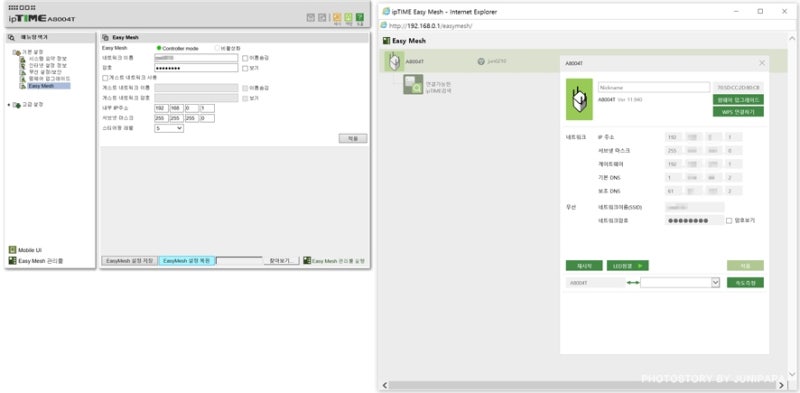
Task: Click the WPS connect green button
Action: [738, 111]
